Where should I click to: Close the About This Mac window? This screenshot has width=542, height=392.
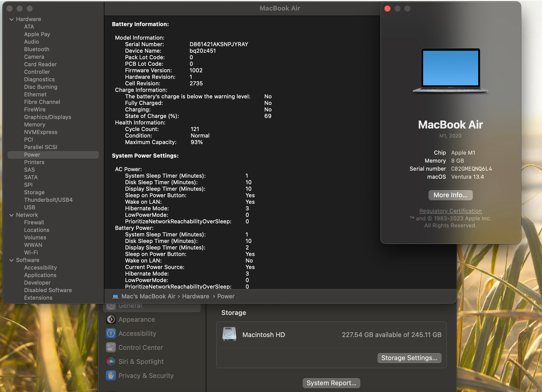[x=387, y=9]
